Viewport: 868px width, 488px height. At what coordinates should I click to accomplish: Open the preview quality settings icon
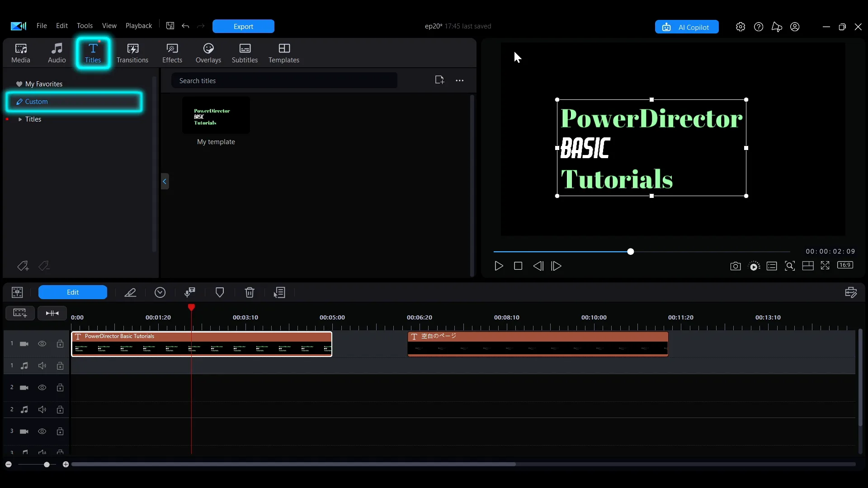coord(754,266)
